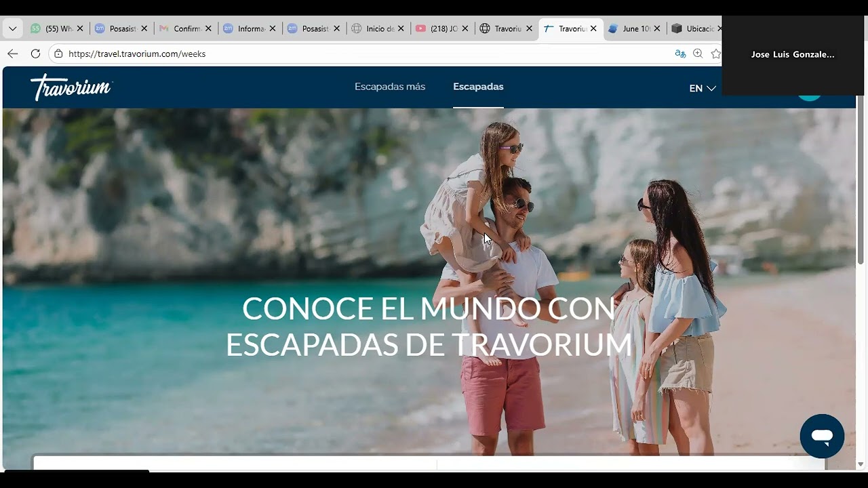The image size is (868, 488).
Task: Switch to the Informa... tab
Action: pos(250,28)
